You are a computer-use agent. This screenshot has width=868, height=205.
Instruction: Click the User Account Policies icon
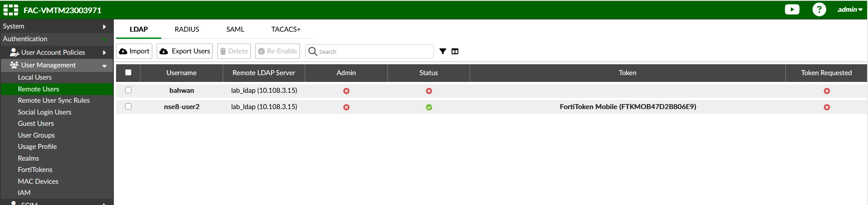point(14,52)
